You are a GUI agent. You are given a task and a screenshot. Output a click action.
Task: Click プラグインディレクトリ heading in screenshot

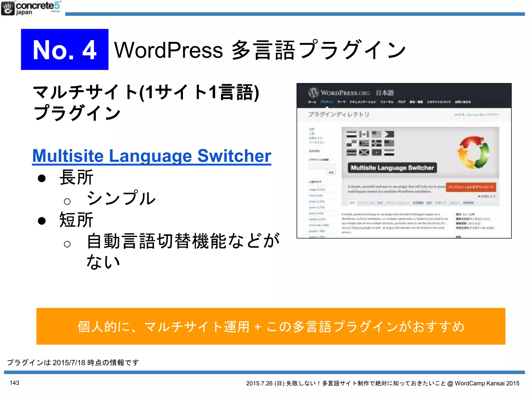(339, 114)
